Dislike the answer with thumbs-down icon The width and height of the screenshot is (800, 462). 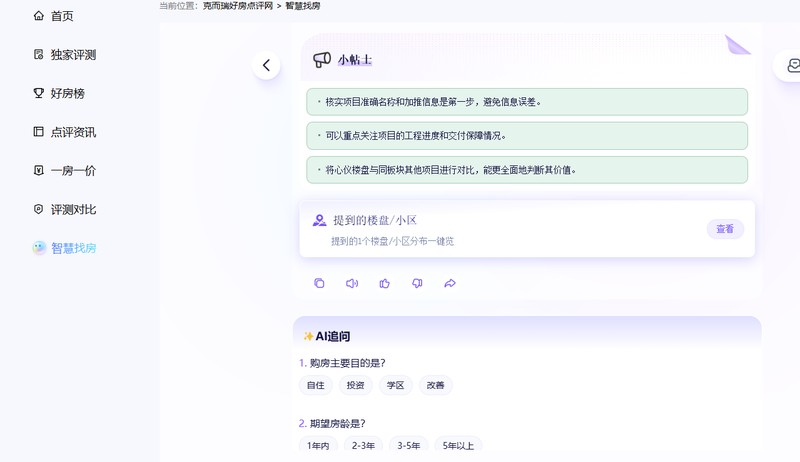pyautogui.click(x=417, y=283)
